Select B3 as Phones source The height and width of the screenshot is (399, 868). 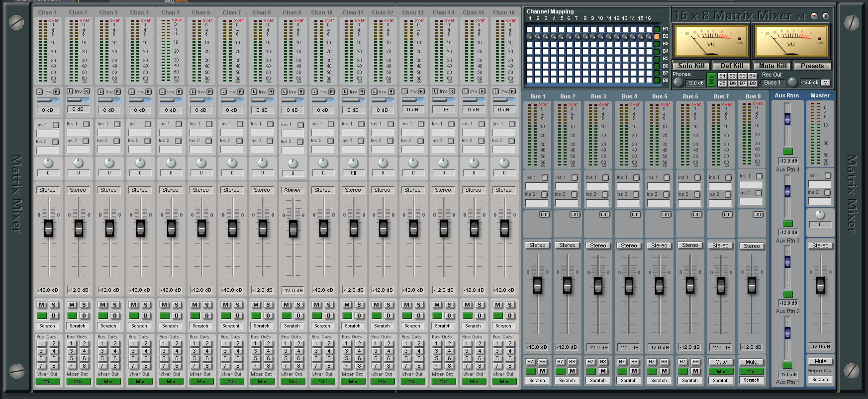tap(742, 76)
